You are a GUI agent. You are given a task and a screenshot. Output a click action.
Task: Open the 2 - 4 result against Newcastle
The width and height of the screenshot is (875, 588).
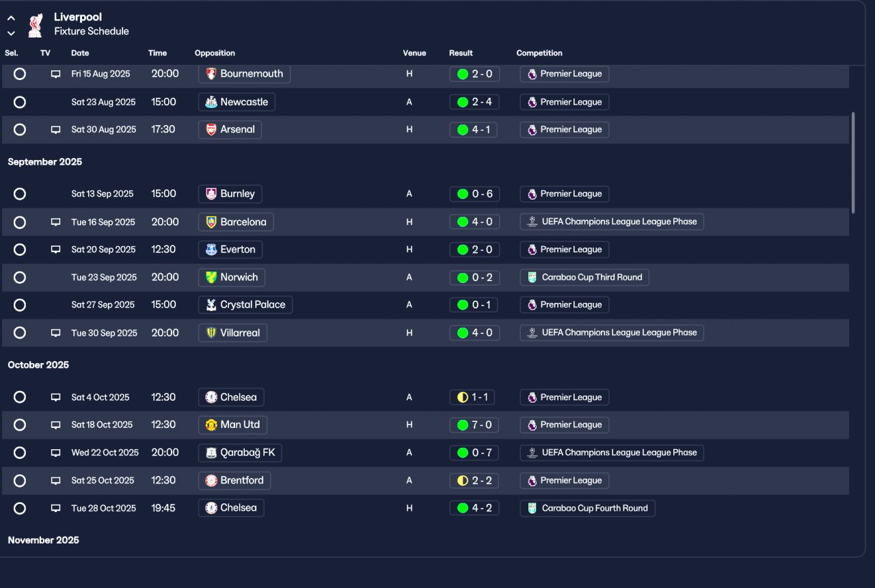click(474, 102)
